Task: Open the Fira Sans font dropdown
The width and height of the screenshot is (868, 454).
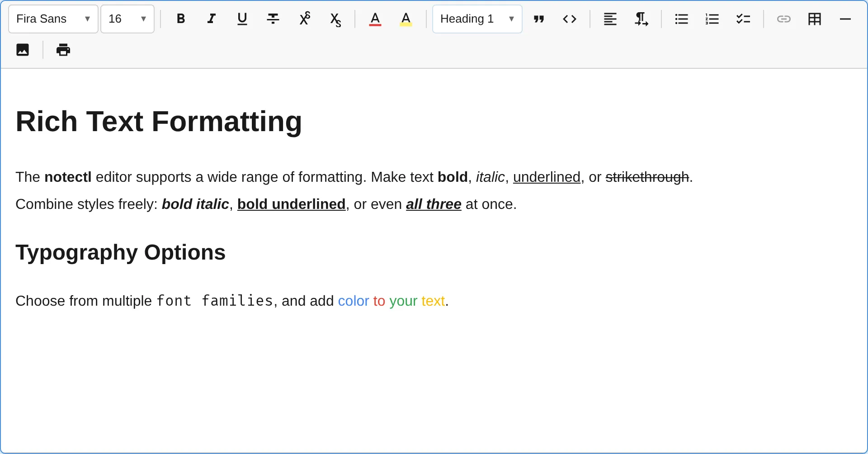Action: tap(53, 19)
